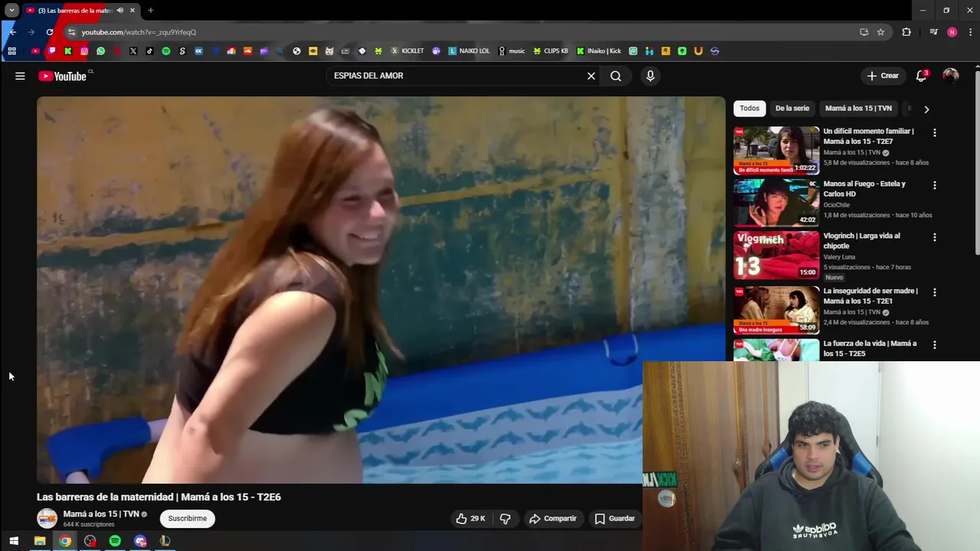Image resolution: width=980 pixels, height=551 pixels.
Task: Open options for La fuerza de la vida video
Action: (x=934, y=345)
